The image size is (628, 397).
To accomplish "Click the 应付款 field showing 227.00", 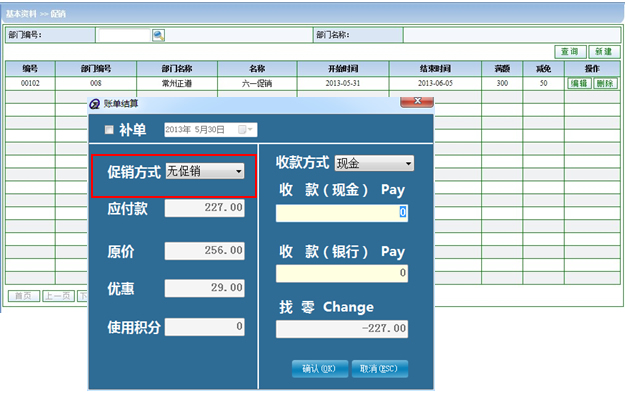I will [x=205, y=208].
